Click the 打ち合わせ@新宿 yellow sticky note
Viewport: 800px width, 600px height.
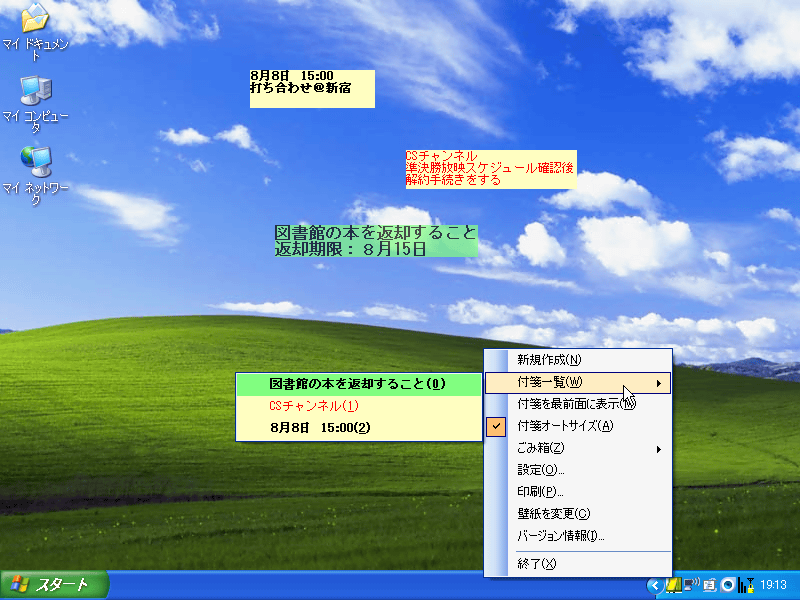tap(312, 89)
